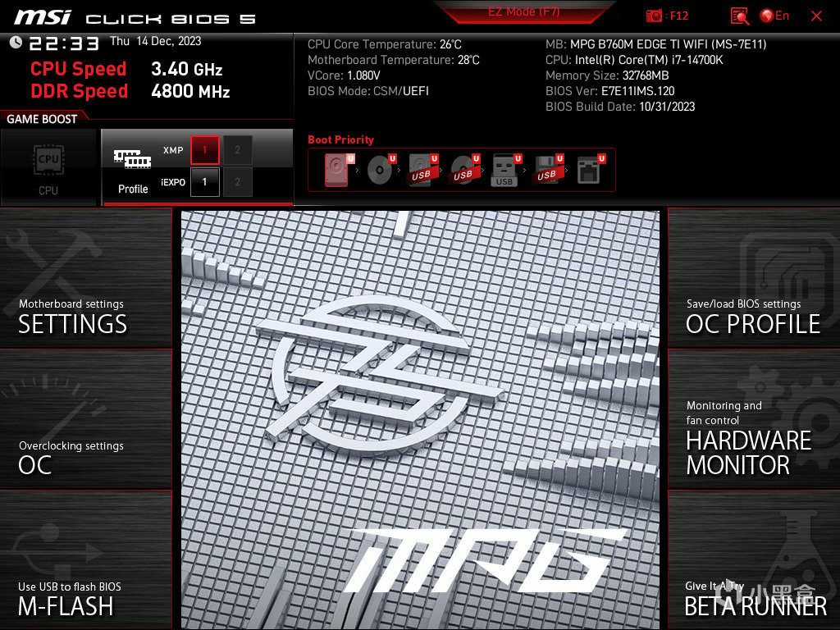Click the MB MPG B760M EDGE TI WIFI line

point(655,44)
